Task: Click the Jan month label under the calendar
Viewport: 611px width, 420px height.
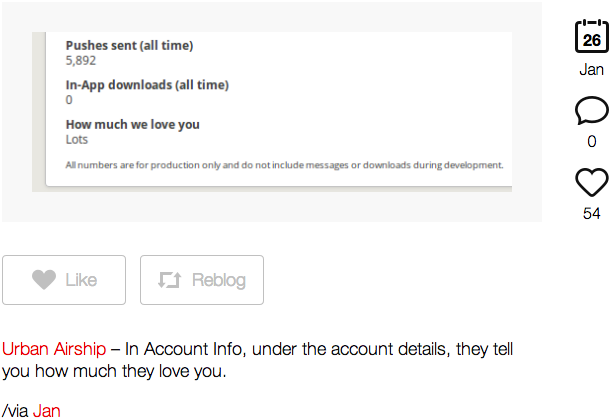Action: click(x=592, y=70)
